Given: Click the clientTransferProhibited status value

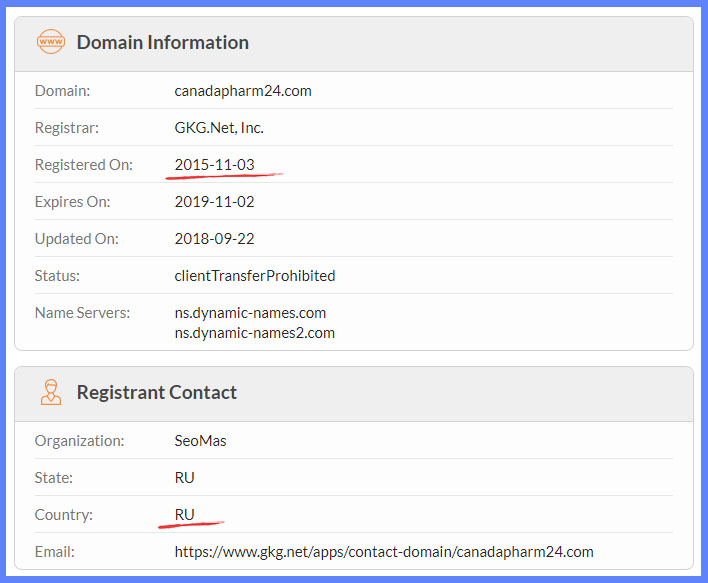Looking at the screenshot, I should click(255, 275).
